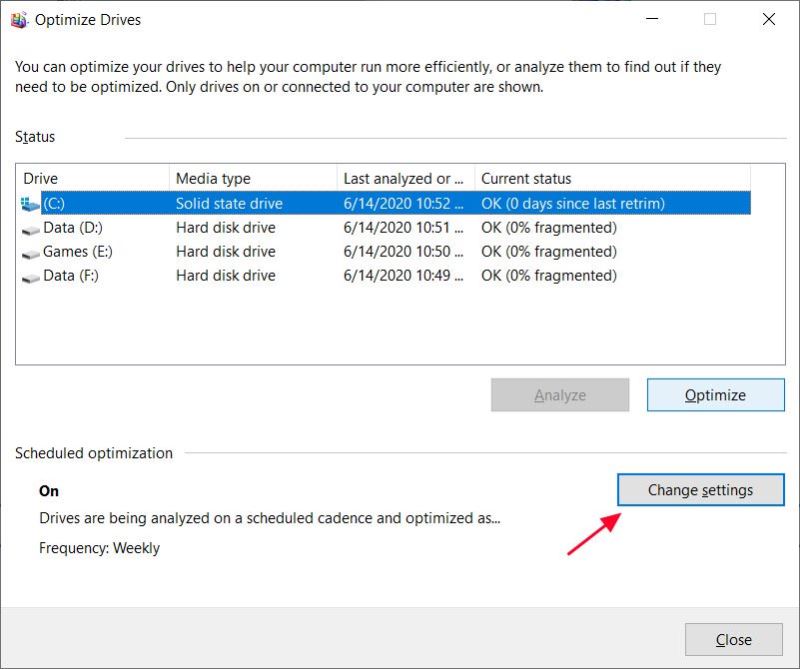Viewport: 800px width, 669px height.
Task: Select the Games (E:) drive row
Action: (x=150, y=251)
